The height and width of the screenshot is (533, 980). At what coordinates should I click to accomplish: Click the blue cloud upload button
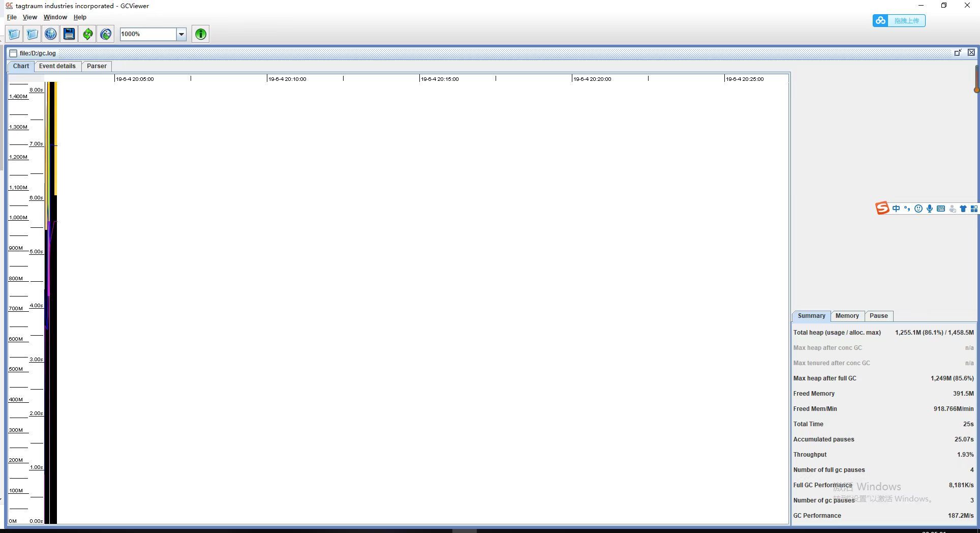[x=899, y=21]
